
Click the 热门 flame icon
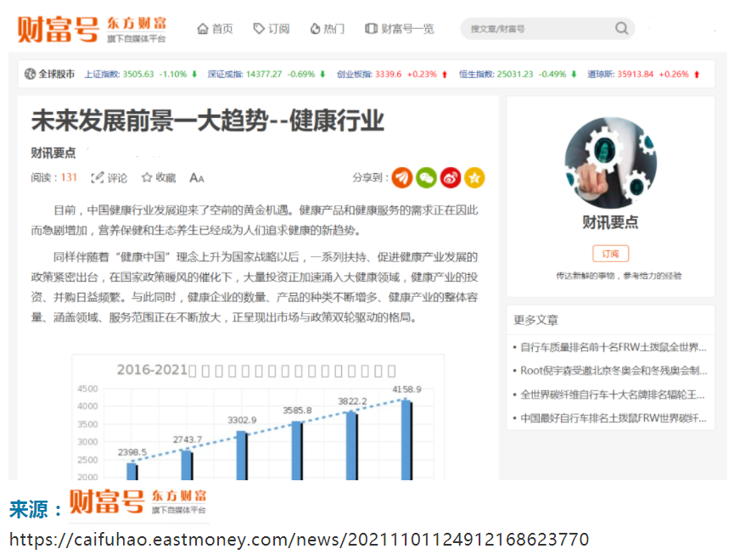coord(315,29)
